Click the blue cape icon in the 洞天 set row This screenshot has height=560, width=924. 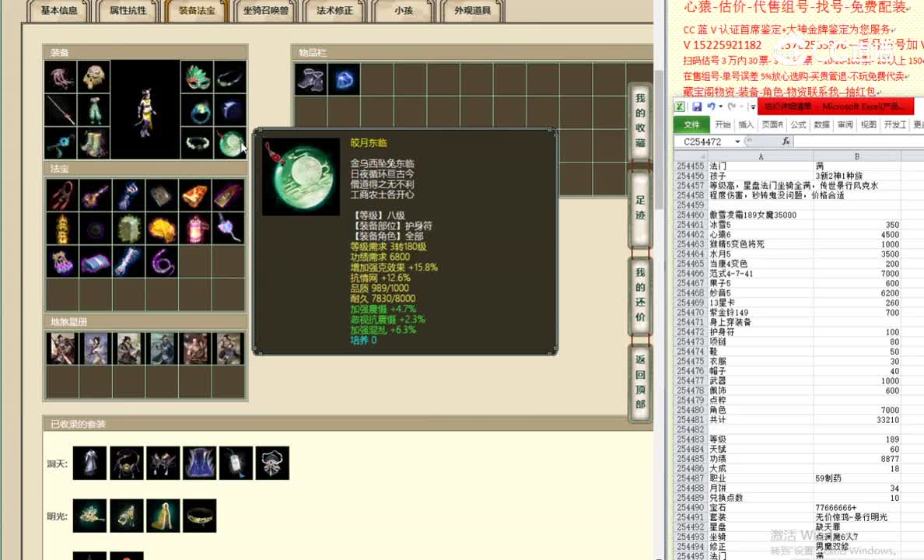click(199, 463)
